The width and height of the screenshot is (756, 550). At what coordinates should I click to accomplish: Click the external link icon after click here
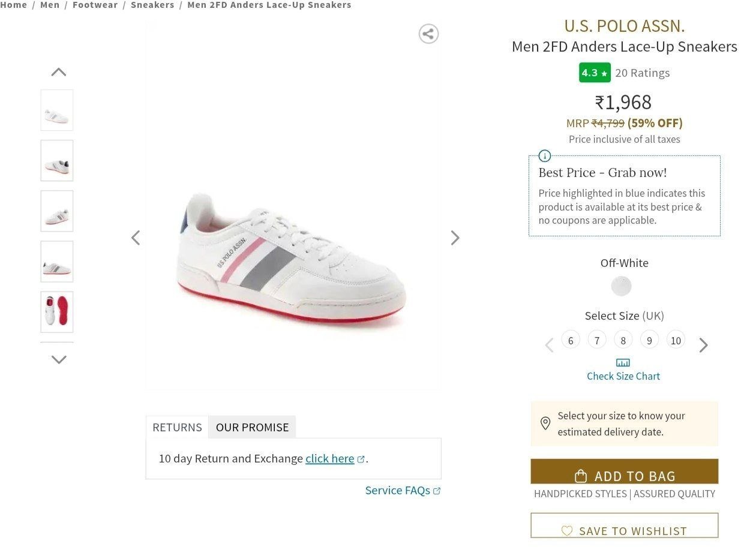[361, 459]
